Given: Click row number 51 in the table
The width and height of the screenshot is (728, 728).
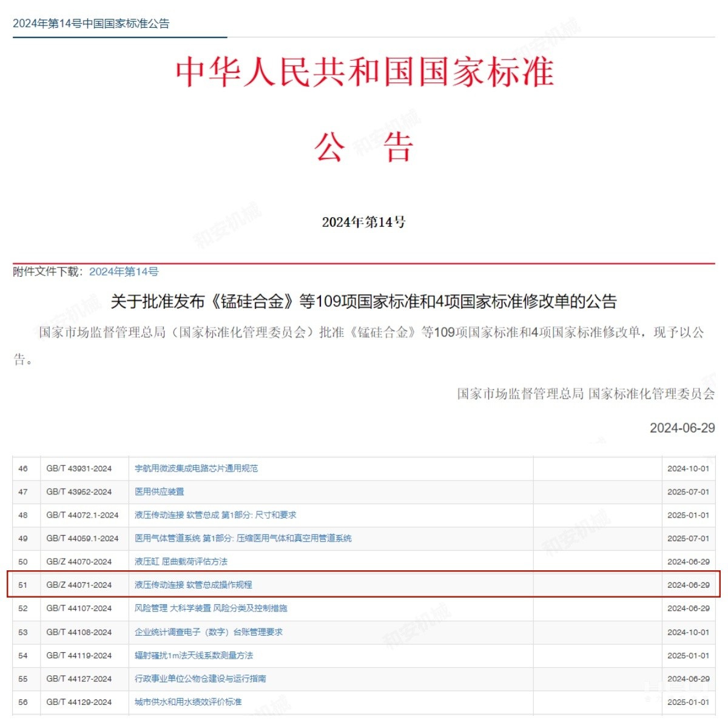Looking at the screenshot, I should 23,585.
